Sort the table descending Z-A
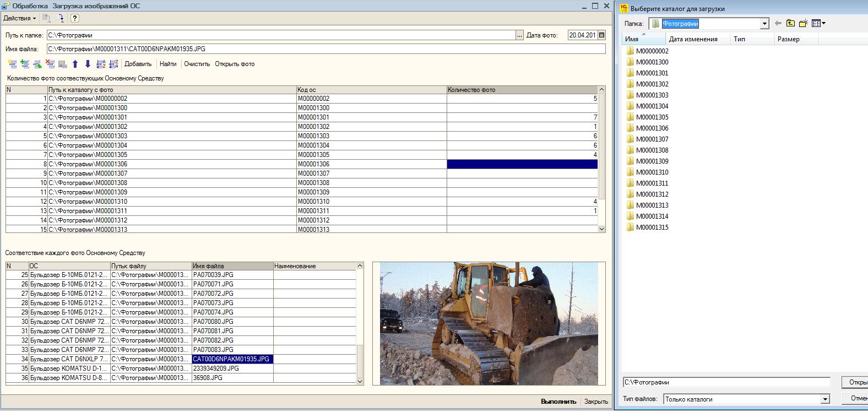This screenshot has width=868, height=412. pos(113,64)
